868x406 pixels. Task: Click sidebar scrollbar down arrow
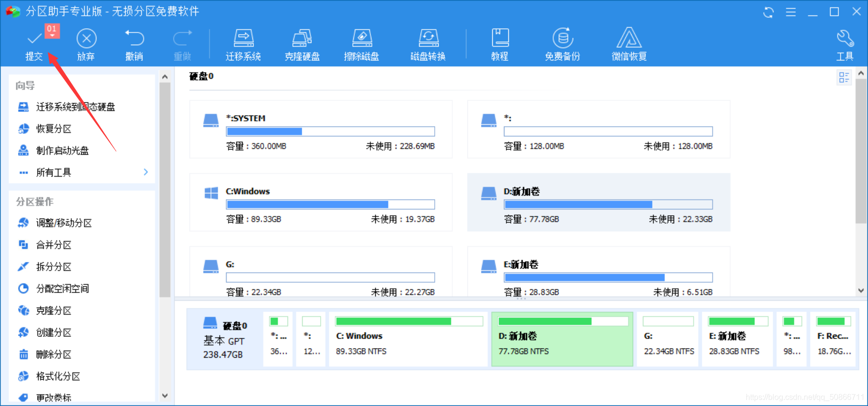tap(165, 396)
